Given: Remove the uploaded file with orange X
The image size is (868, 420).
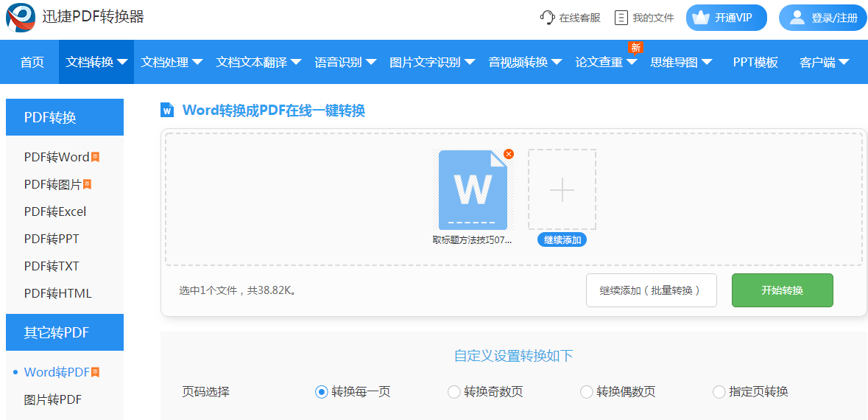Looking at the screenshot, I should tap(509, 154).
